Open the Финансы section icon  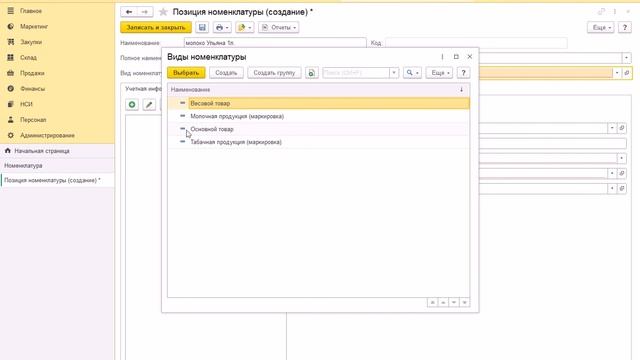click(11, 88)
